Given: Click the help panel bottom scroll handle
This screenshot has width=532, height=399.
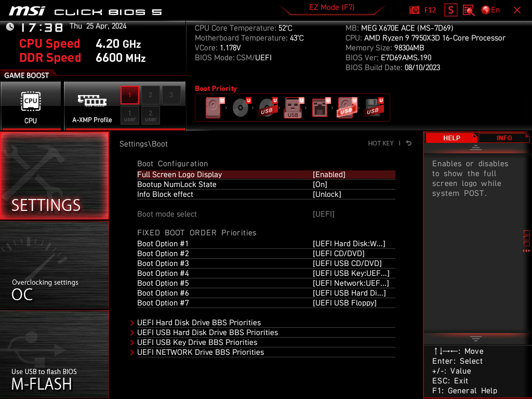Looking at the screenshot, I should pyautogui.click(x=476, y=339).
